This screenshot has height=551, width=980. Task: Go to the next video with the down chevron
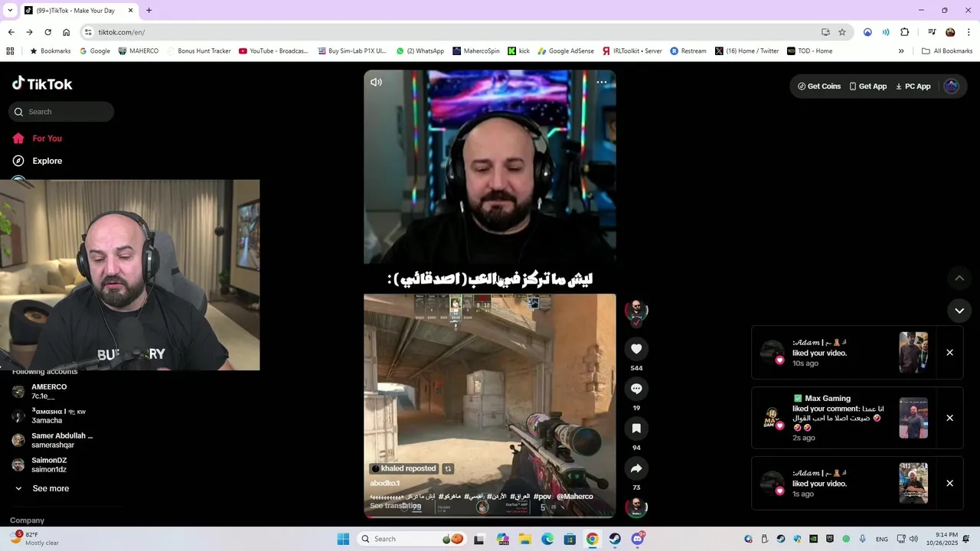[959, 311]
